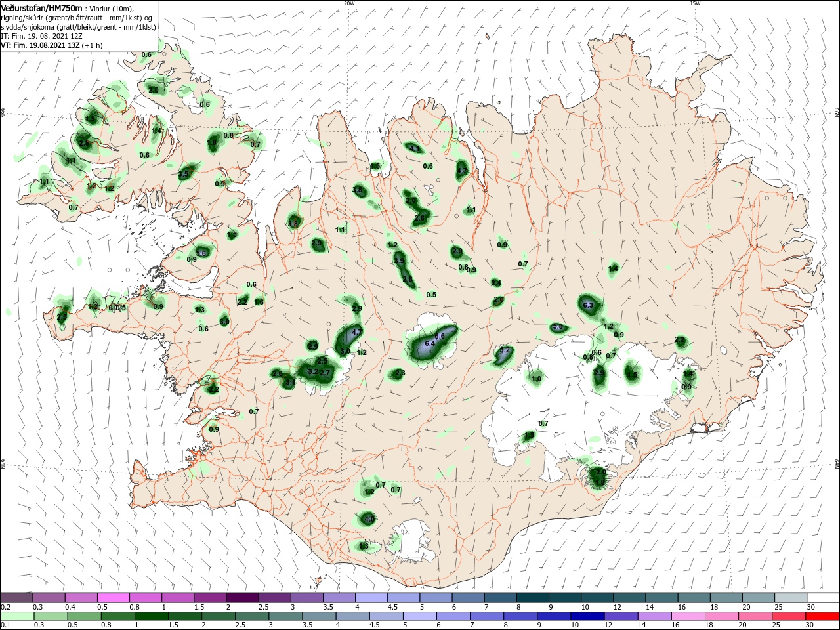Image resolution: width=840 pixels, height=630 pixels.
Task: Click the 3.5 value in the Westfjords
Action: point(183,174)
